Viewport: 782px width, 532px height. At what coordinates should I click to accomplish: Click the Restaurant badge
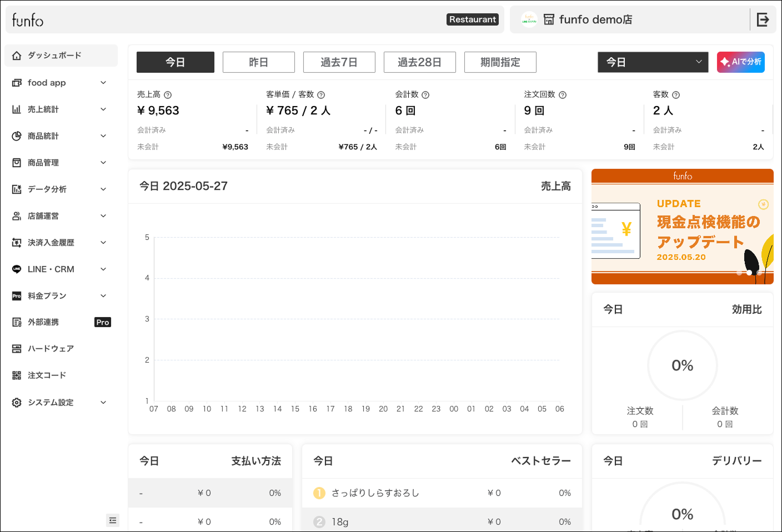click(473, 19)
